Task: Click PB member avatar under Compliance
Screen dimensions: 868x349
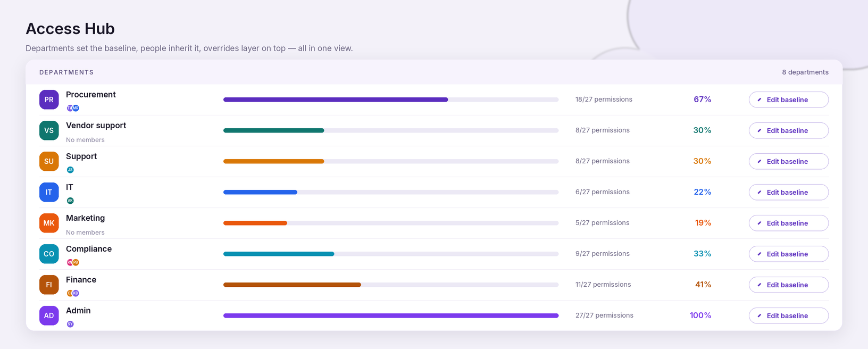Action: click(76, 262)
